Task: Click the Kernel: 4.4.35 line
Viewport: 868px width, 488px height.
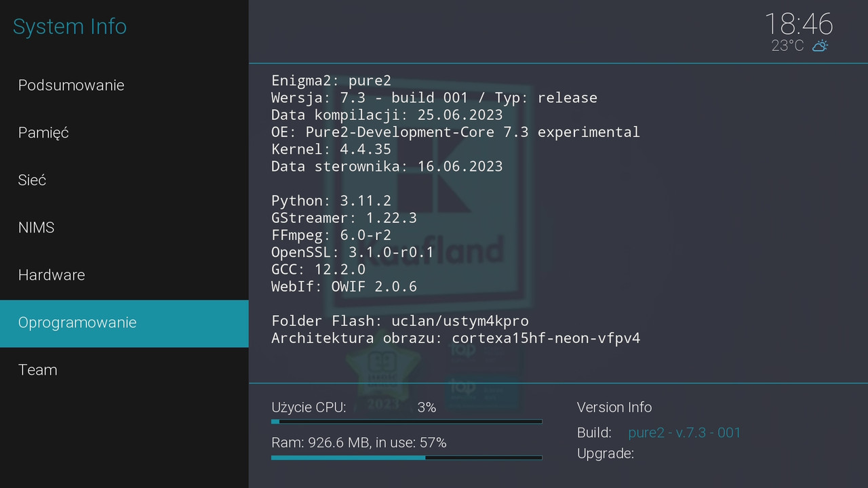Action: point(332,149)
